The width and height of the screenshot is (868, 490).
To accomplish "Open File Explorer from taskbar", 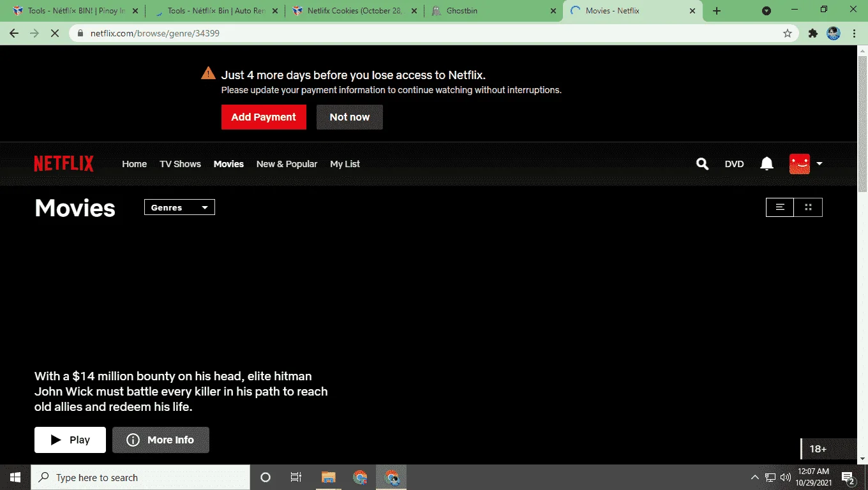I will tap(328, 477).
